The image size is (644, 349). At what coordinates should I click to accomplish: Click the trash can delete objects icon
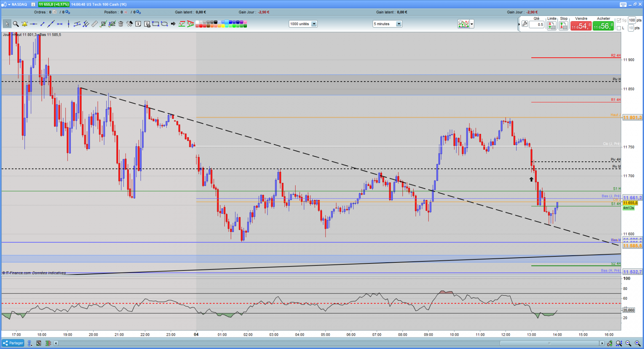[x=121, y=24]
